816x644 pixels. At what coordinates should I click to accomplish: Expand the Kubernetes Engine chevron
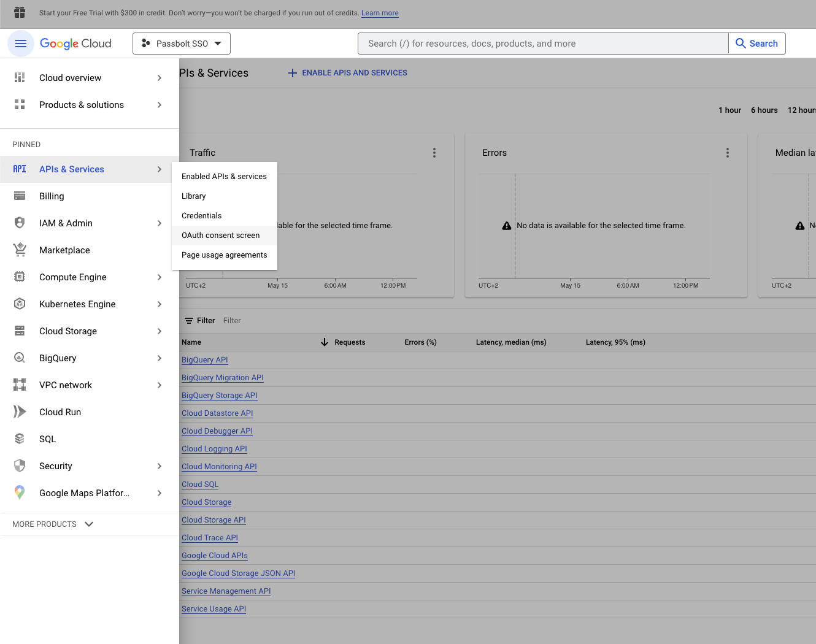[x=160, y=304]
